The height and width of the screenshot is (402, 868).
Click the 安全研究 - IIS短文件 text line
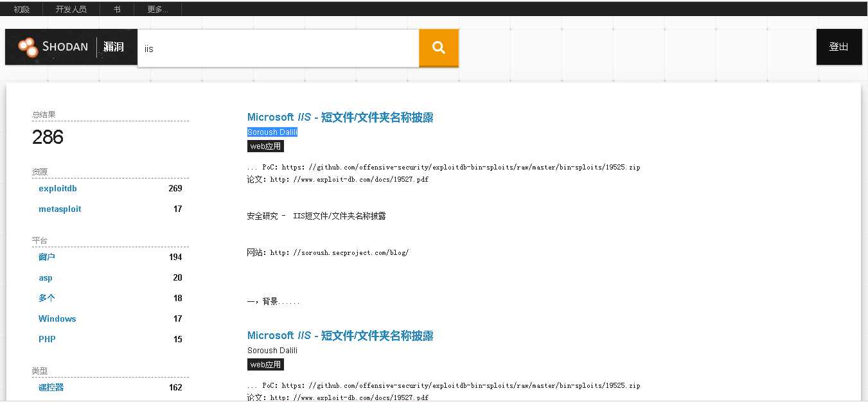coord(317,216)
